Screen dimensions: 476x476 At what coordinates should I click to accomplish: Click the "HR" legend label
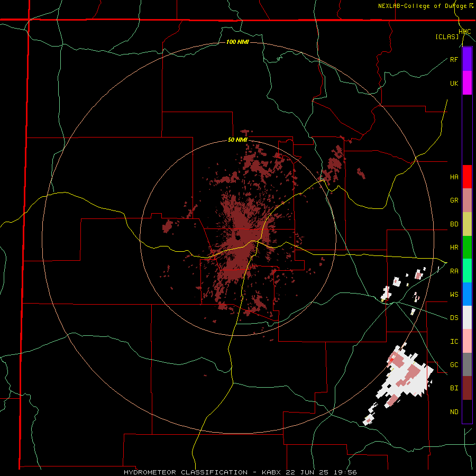point(454,248)
